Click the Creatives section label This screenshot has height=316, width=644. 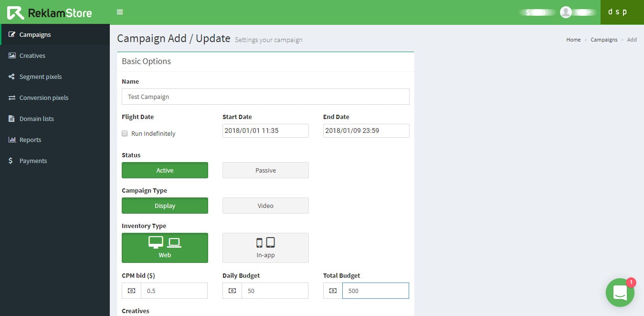click(136, 311)
